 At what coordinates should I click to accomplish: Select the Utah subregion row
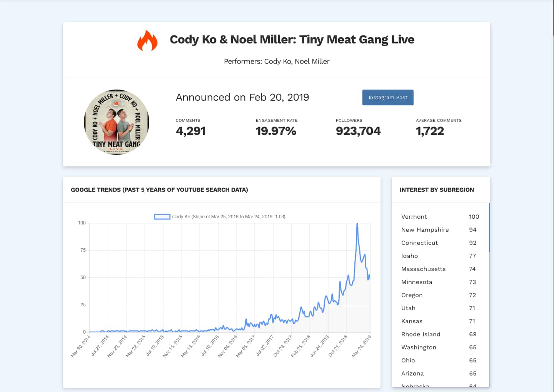(440, 308)
